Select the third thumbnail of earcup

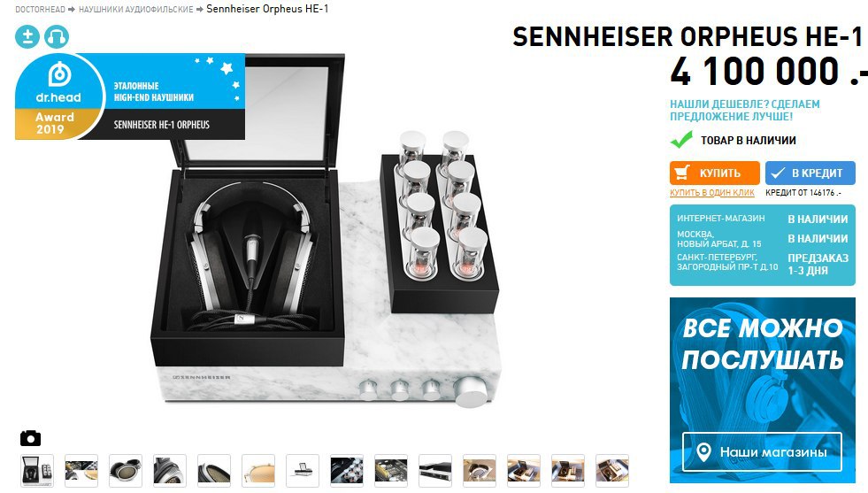tap(126, 471)
